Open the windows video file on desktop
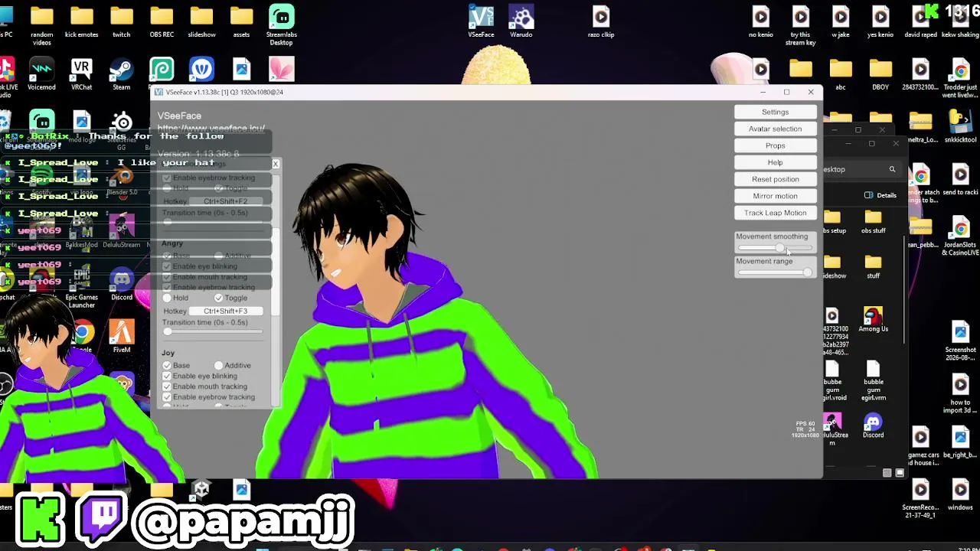Image resolution: width=980 pixels, height=551 pixels. pos(960,495)
